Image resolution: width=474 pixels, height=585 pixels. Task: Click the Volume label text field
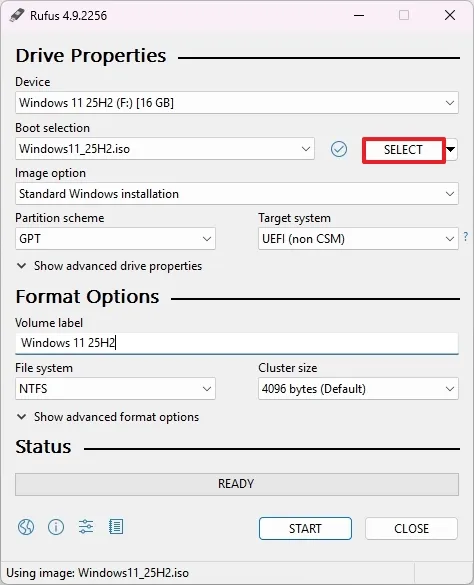[237, 343]
